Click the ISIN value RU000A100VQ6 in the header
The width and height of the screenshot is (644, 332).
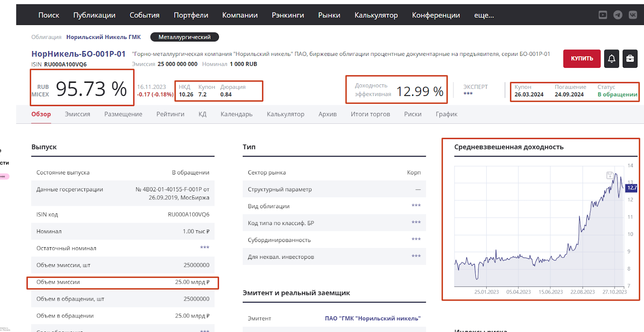click(x=65, y=64)
